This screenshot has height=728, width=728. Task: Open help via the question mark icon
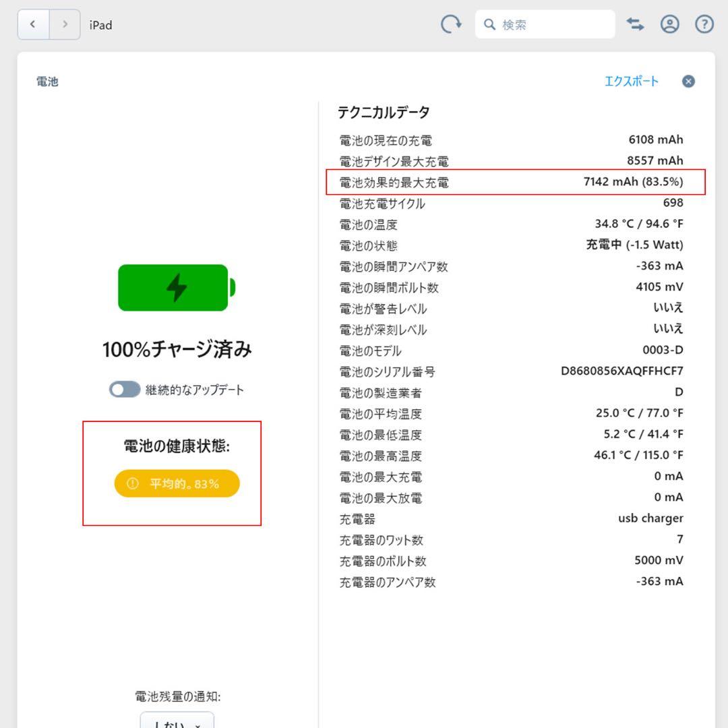[704, 24]
